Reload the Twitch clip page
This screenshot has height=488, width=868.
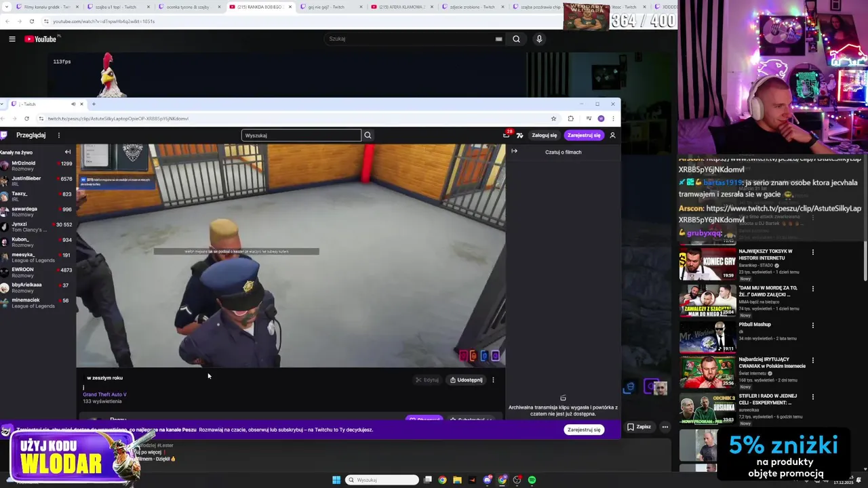pyautogui.click(x=26, y=119)
